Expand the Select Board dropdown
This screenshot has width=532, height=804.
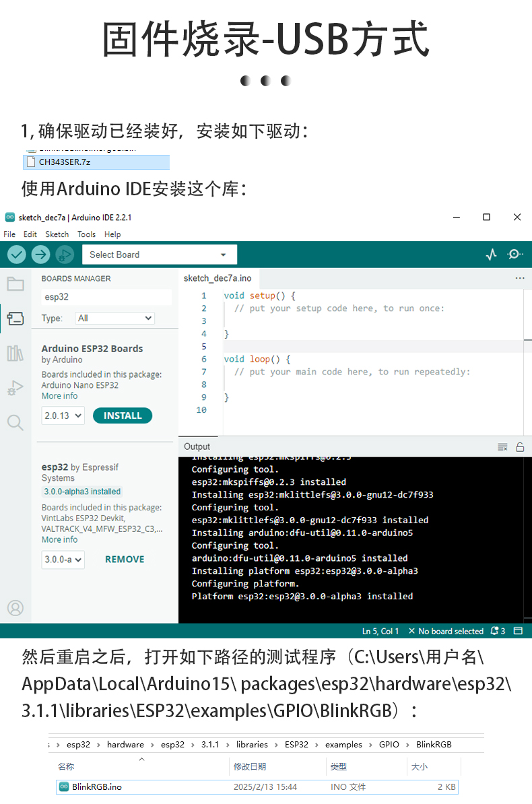[160, 255]
